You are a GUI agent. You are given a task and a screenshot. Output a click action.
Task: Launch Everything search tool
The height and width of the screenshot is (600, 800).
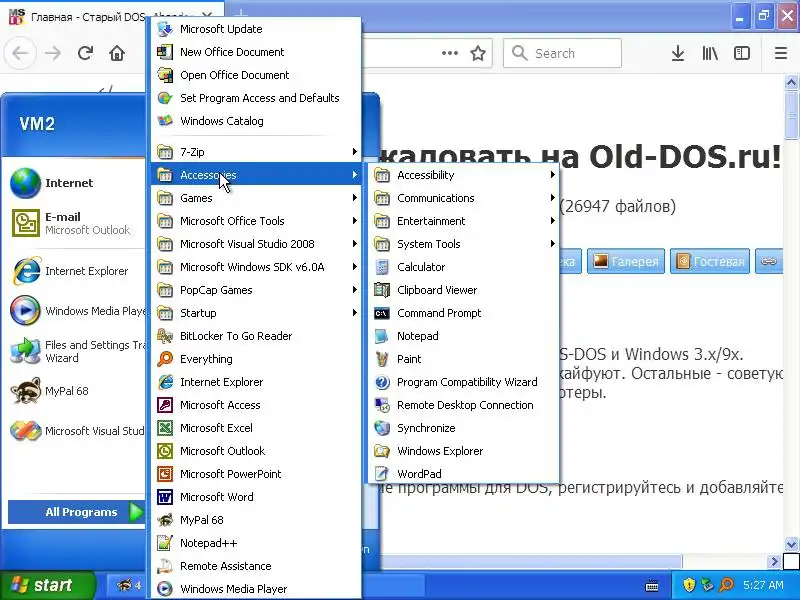pos(256,359)
